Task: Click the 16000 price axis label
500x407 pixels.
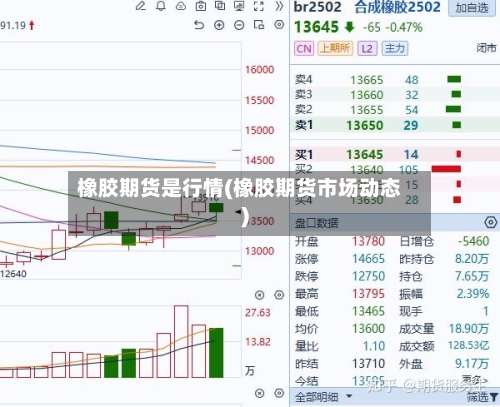Action: 260,70
